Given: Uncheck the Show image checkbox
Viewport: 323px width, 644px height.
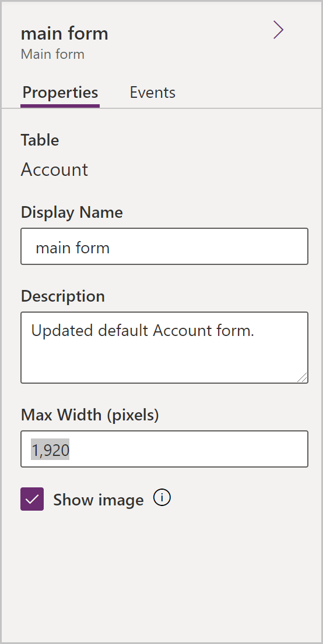Looking at the screenshot, I should tap(32, 499).
